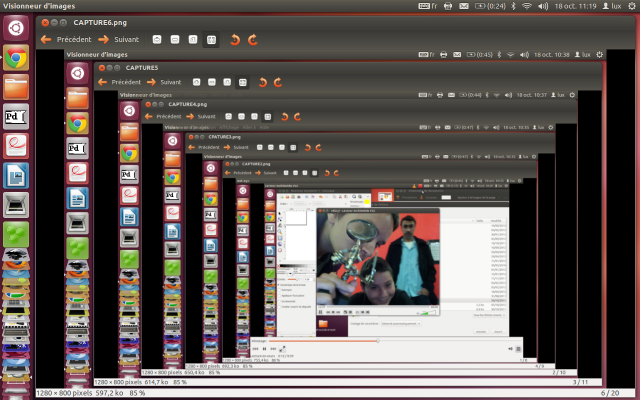Open the lux user account menu
The width and height of the screenshot is (640, 400).
[611, 6]
